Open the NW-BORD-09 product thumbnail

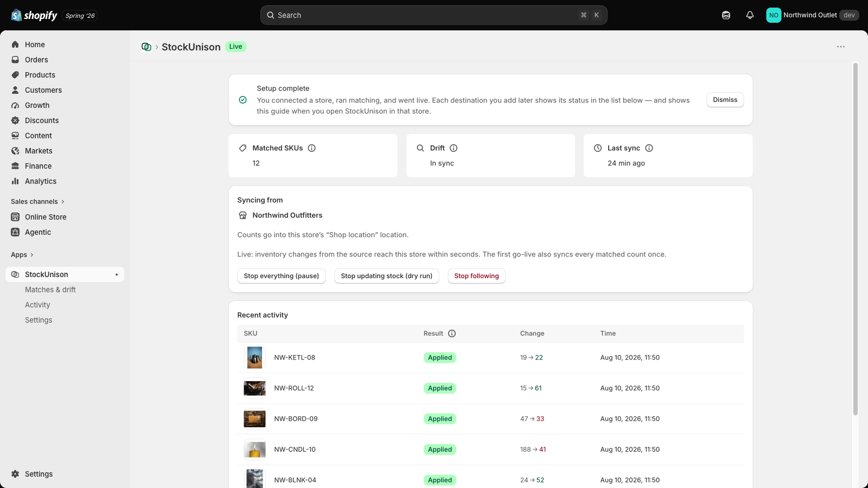(254, 419)
